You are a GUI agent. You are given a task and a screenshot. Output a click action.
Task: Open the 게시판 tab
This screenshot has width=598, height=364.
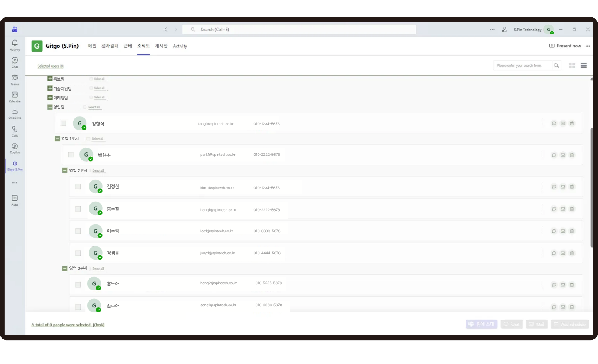pyautogui.click(x=161, y=46)
